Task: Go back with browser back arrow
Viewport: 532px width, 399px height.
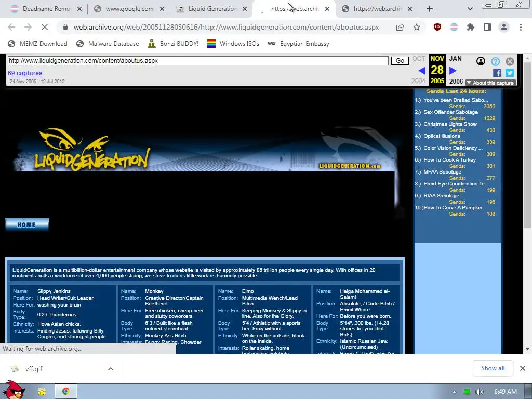Action: coord(11,27)
